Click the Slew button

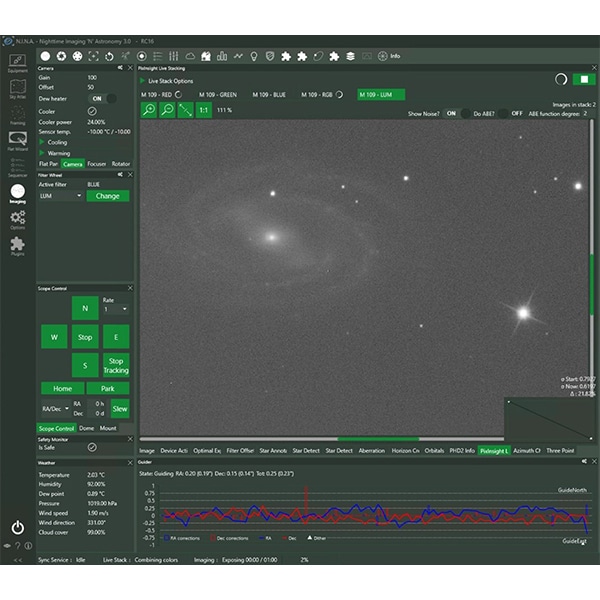click(x=120, y=409)
